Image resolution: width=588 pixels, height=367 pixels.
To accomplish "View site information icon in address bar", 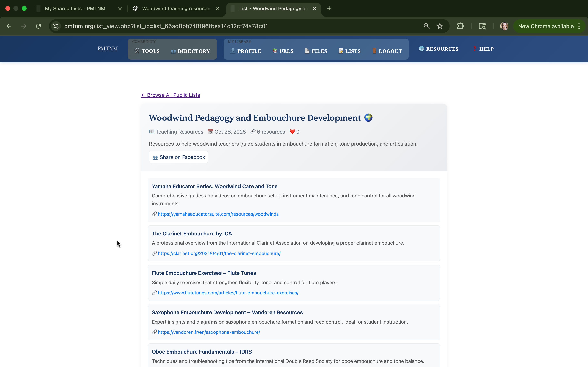I will tap(56, 26).
